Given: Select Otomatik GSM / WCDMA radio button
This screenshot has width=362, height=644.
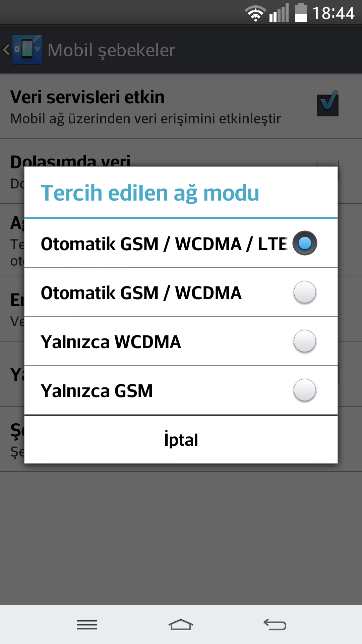Looking at the screenshot, I should (305, 292).
